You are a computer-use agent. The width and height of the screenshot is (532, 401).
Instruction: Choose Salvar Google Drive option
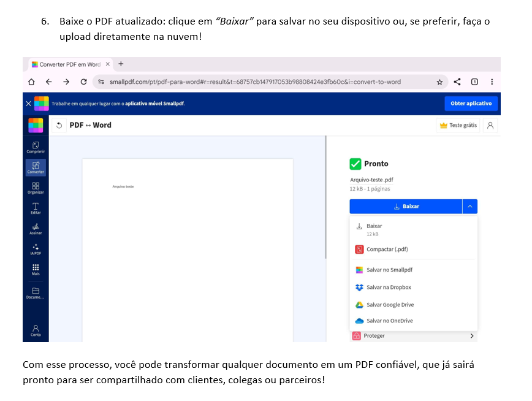(x=390, y=305)
